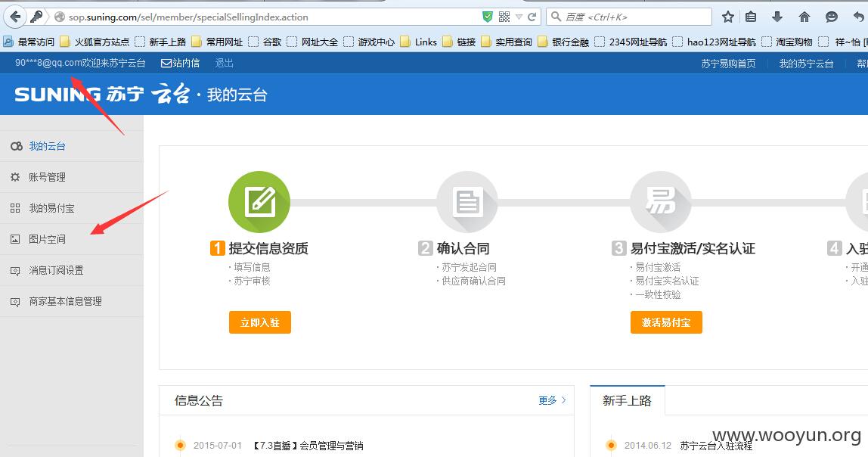This screenshot has width=868, height=457.
Task: Reload the page with the refresh icon
Action: click(532, 17)
